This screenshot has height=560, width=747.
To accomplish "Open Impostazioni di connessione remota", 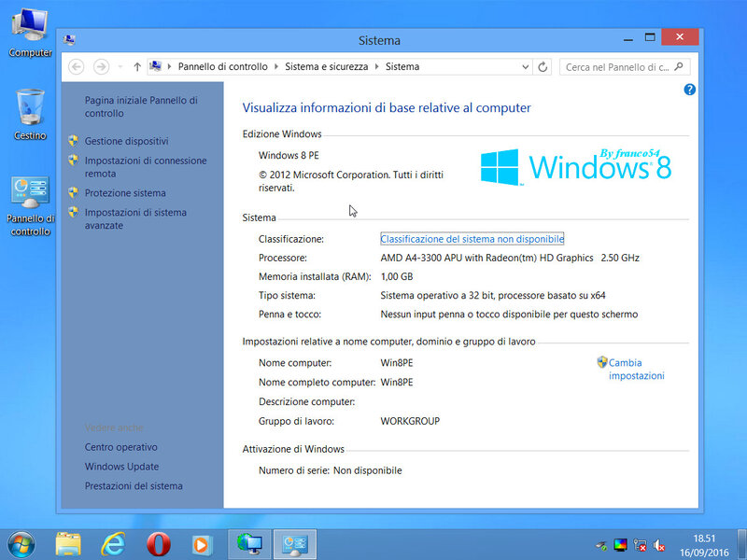I will point(146,167).
